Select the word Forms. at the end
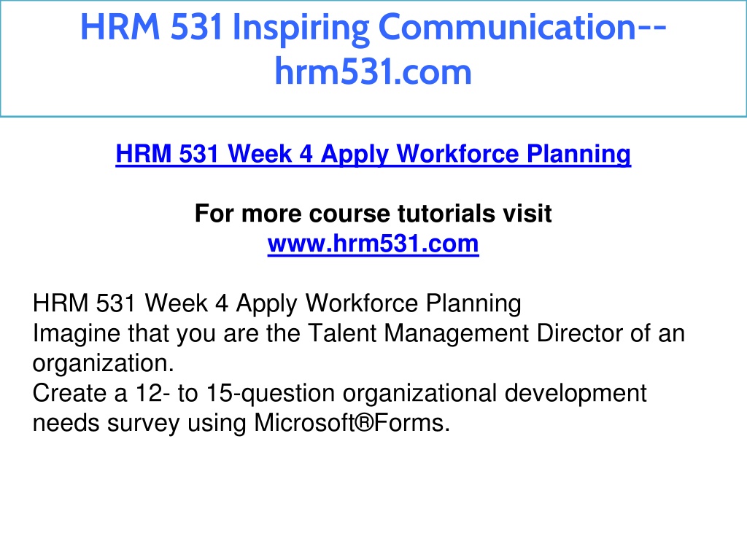This screenshot has width=747, height=560. click(412, 423)
